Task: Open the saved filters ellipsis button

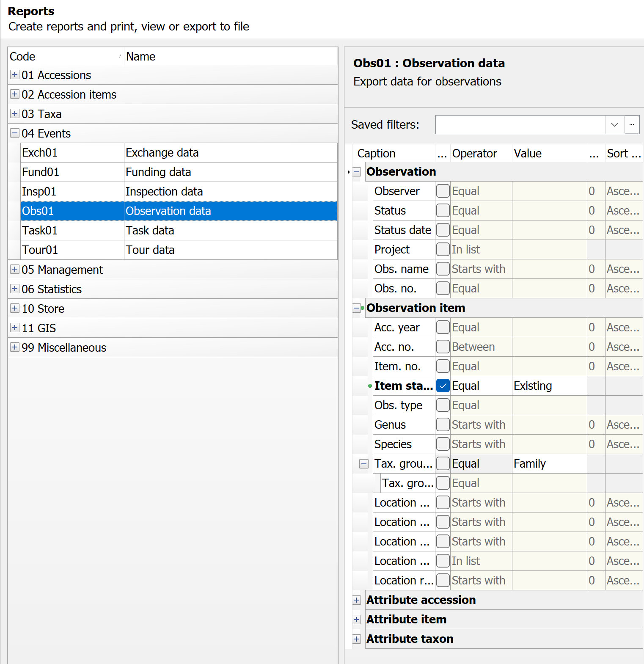Action: tap(632, 125)
